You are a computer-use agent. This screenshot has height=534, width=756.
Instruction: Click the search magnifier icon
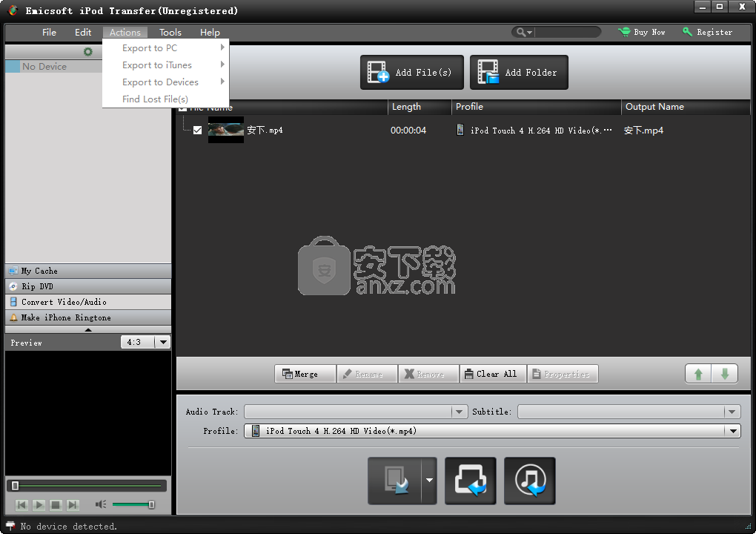[521, 33]
